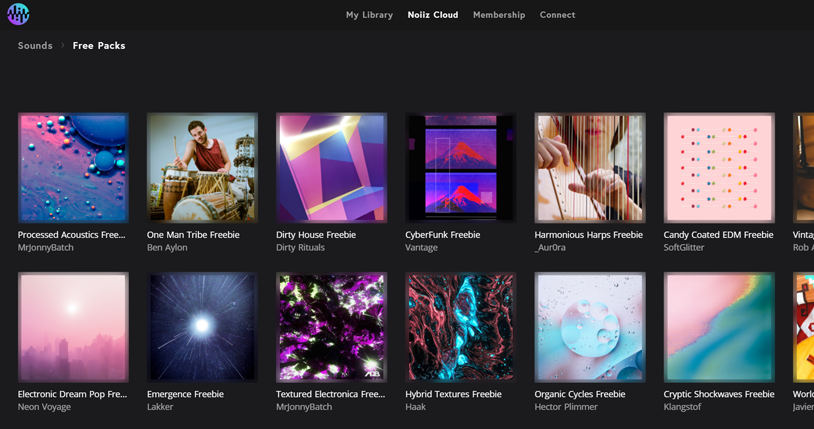Open CyberFunk Freebie pack cover
Viewport: 814px width, 429px height.
pyautogui.click(x=460, y=167)
